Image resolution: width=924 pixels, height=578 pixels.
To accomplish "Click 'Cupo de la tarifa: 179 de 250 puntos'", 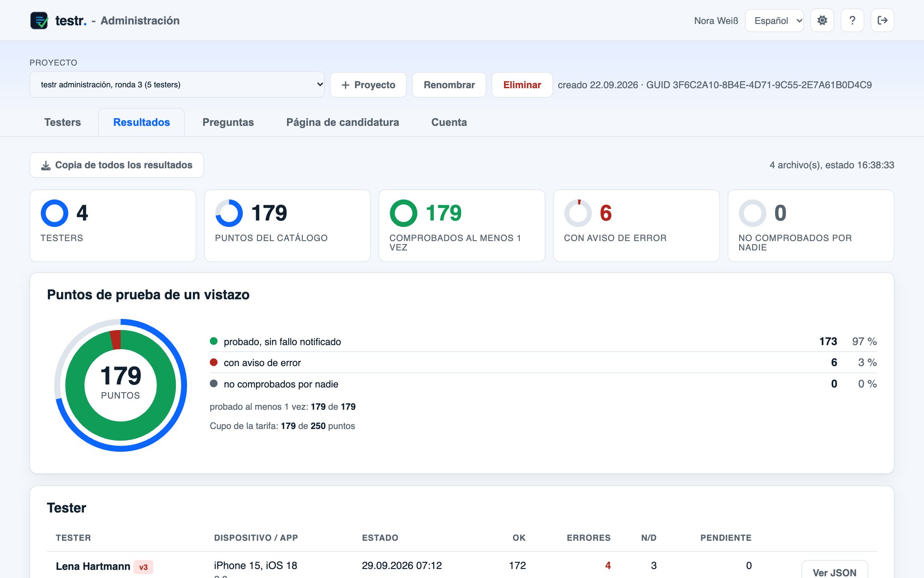I will pos(282,426).
